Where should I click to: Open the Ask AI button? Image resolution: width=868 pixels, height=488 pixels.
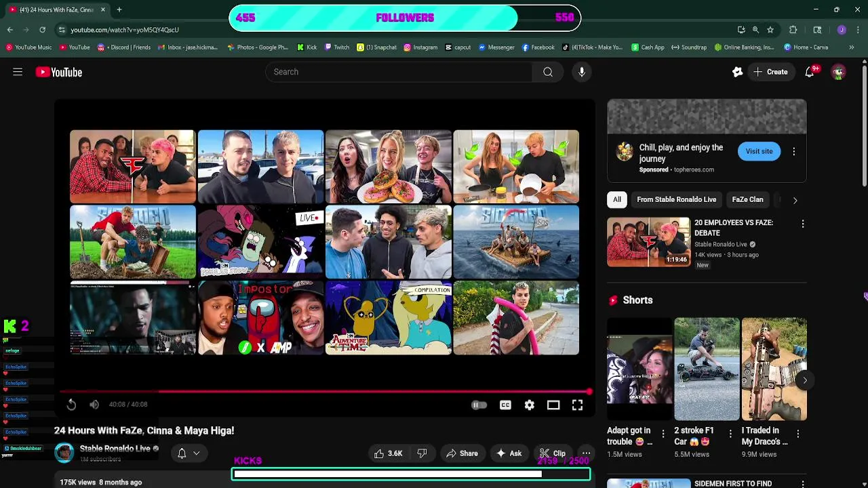coord(509,453)
